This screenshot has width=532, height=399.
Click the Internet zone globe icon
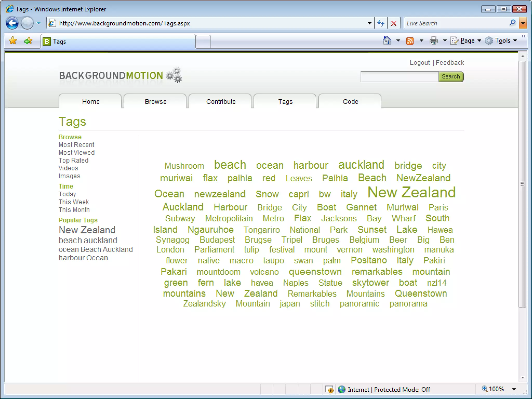point(342,389)
